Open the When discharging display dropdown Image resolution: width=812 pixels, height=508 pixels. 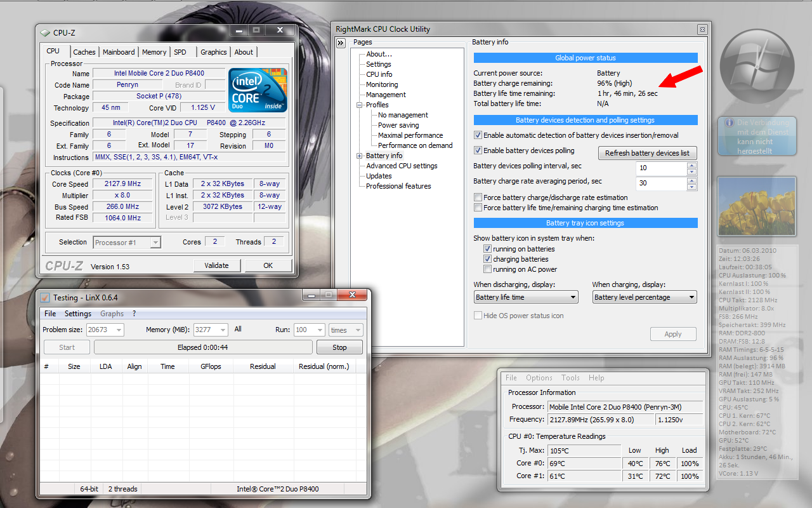tap(526, 297)
